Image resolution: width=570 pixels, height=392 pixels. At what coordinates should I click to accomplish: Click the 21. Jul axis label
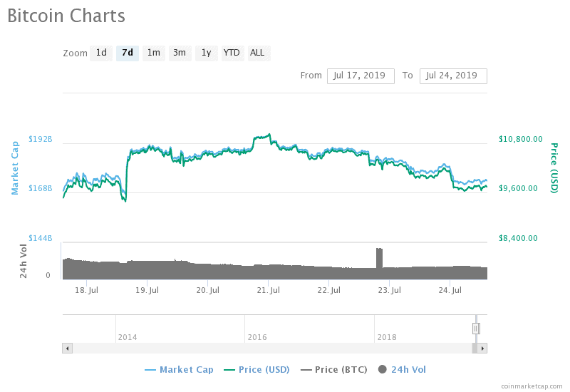pyautogui.click(x=269, y=290)
